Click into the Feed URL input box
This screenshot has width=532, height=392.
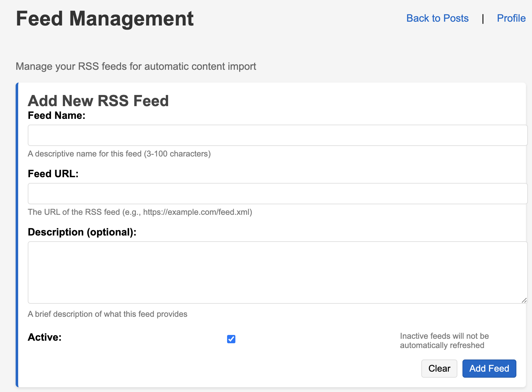pyautogui.click(x=277, y=194)
